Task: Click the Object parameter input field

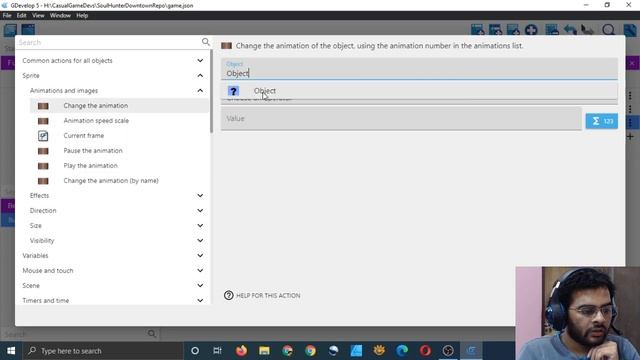Action: click(419, 69)
